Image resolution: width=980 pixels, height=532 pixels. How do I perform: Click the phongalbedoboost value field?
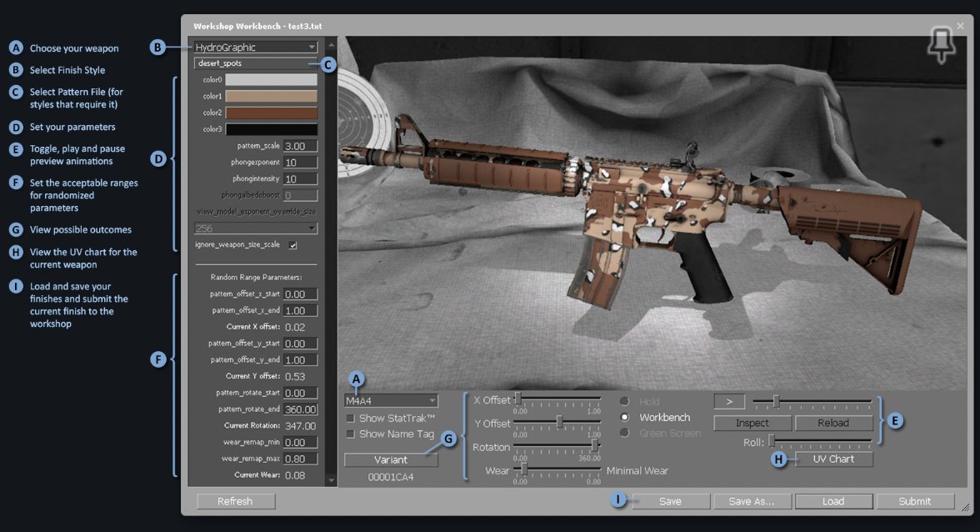(x=300, y=195)
